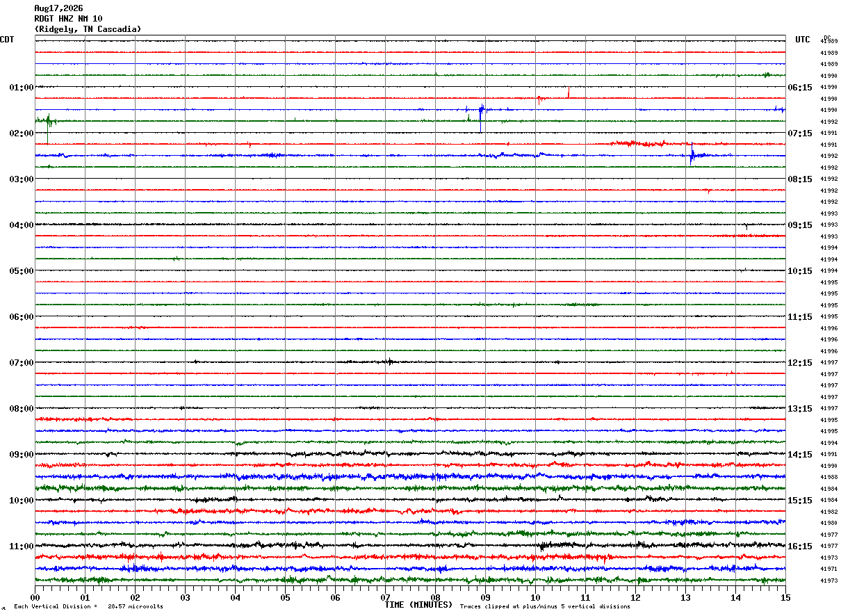Click the TIME (MINUTES) axis title

point(418,605)
